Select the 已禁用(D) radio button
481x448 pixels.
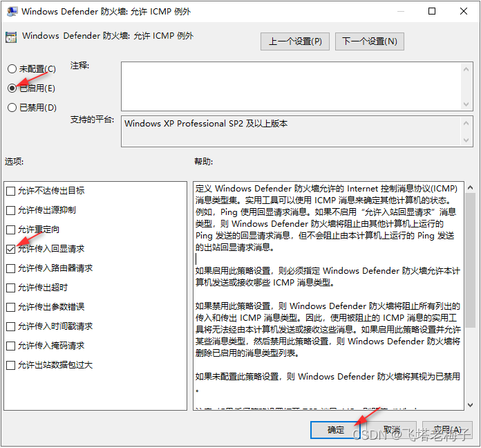click(x=12, y=108)
